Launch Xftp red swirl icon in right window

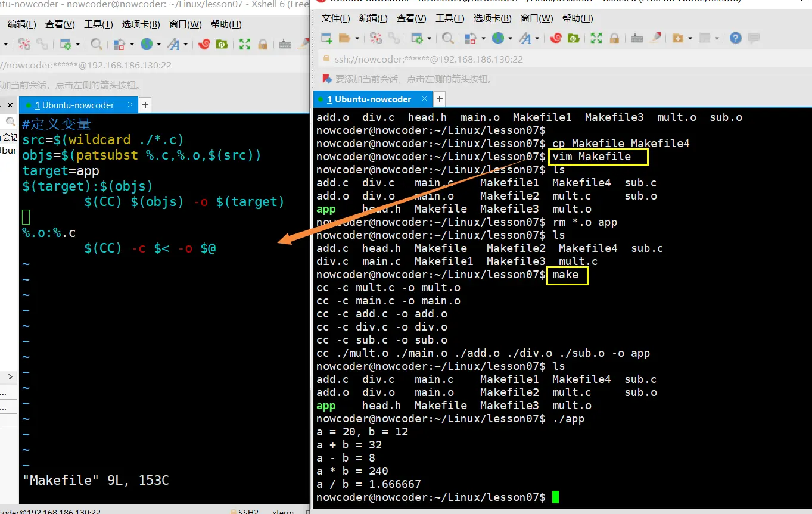(x=556, y=38)
